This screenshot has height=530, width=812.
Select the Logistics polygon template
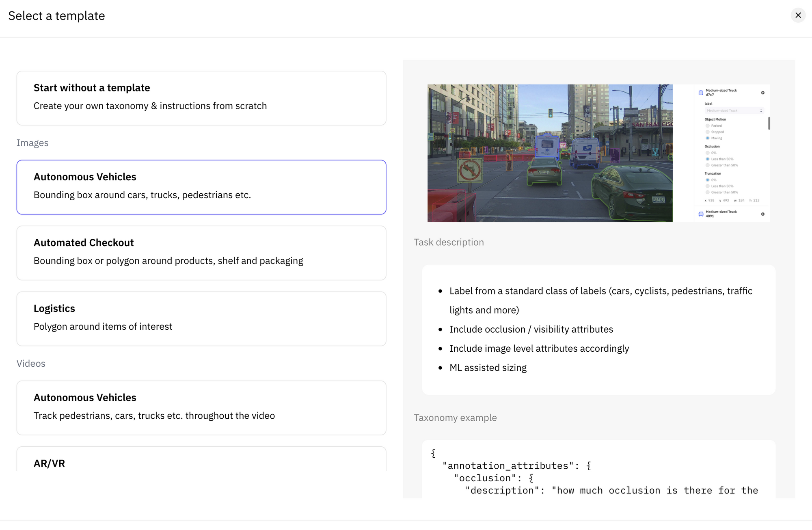(x=201, y=318)
